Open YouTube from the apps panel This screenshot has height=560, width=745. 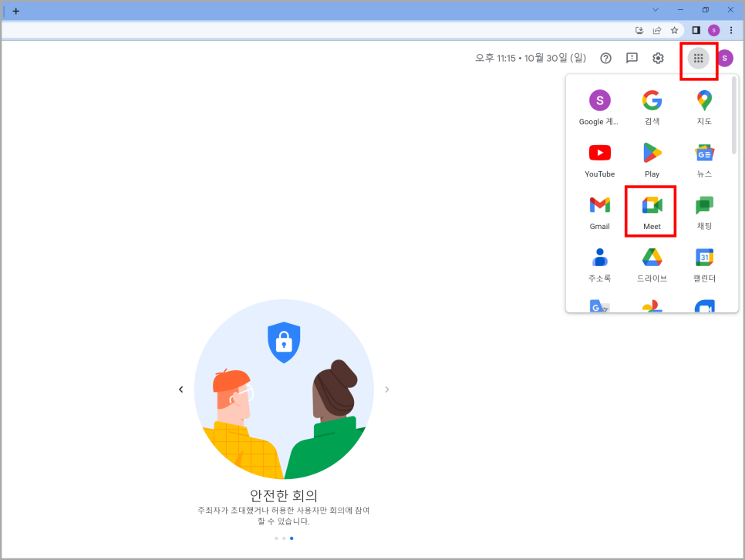coord(599,160)
